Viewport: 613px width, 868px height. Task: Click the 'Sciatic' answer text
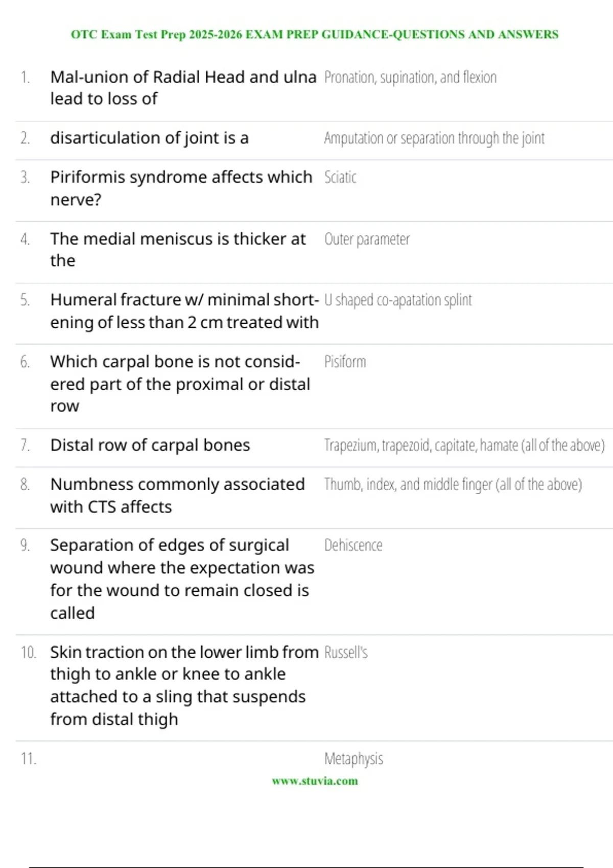[x=340, y=177]
